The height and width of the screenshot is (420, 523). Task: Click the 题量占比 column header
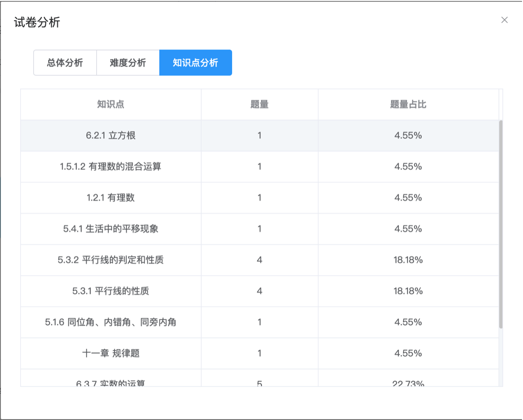tap(408, 104)
